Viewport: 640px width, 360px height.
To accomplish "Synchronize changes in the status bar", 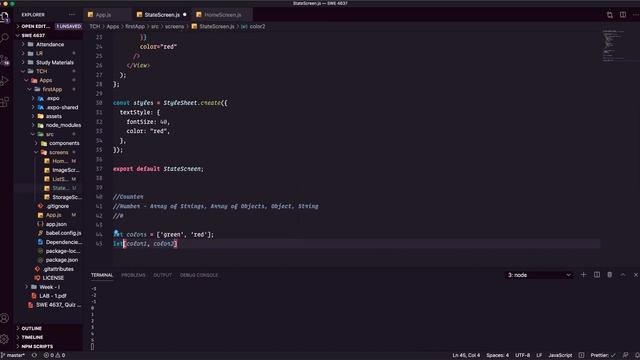I will point(34,355).
